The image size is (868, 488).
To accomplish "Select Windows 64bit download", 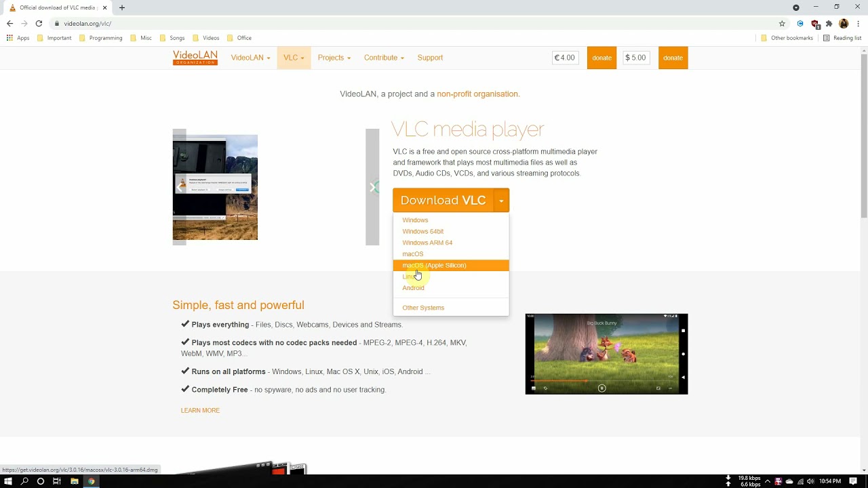I will click(x=423, y=231).
